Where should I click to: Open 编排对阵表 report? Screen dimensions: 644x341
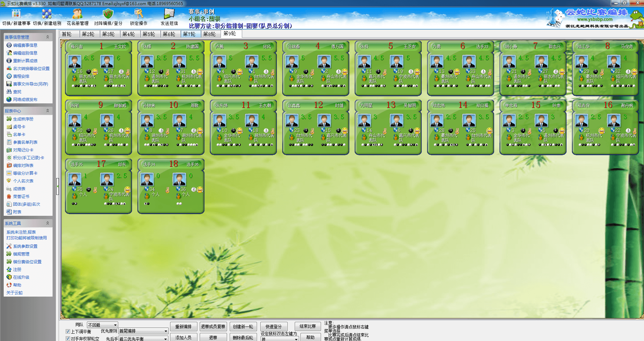click(x=20, y=165)
